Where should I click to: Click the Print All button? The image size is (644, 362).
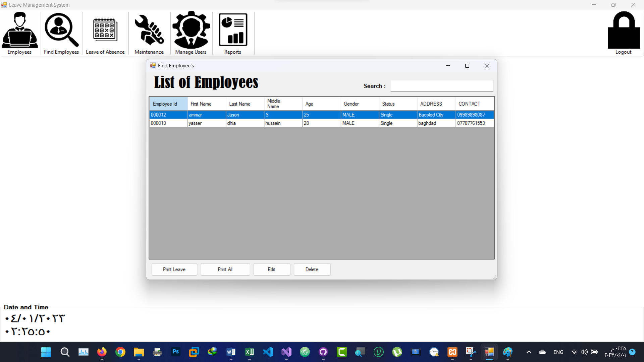(x=225, y=269)
